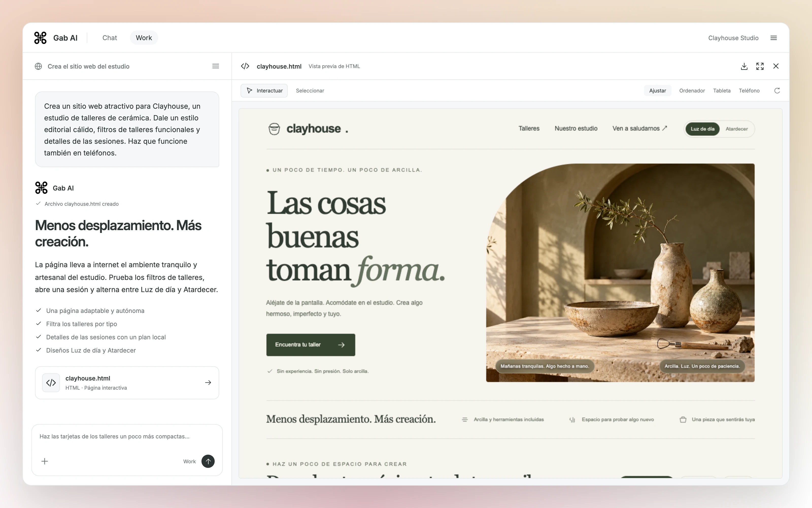Open the Talleres nav link
The image size is (812, 508).
529,128
